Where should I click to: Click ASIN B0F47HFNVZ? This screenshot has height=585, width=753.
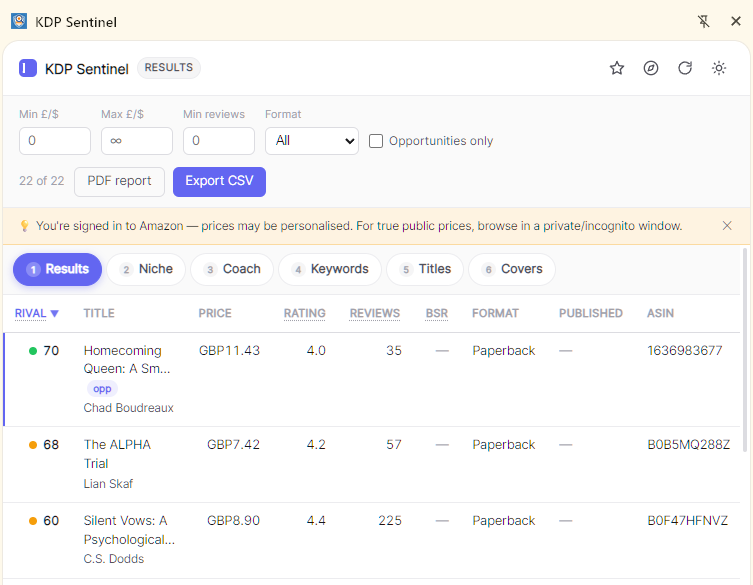pos(687,521)
